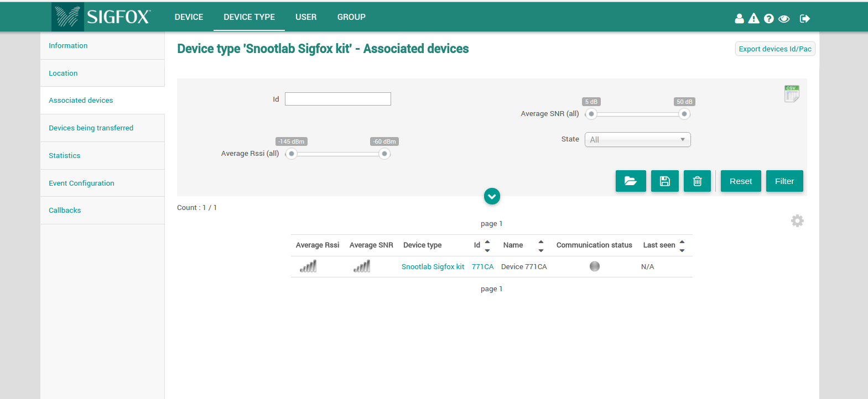Click the Communication status column header

[594, 245]
